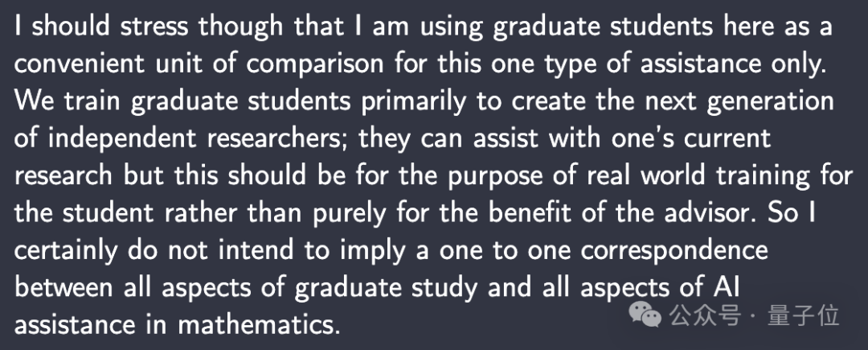This screenshot has width=868, height=350.
Task: Click the 量子位 watermark label
Action: point(803,316)
